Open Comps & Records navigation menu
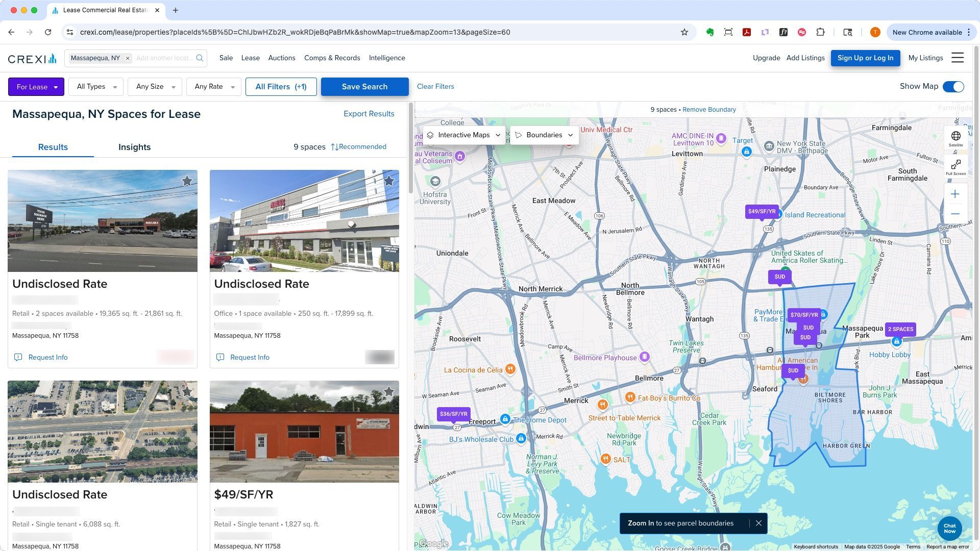 pyautogui.click(x=332, y=58)
